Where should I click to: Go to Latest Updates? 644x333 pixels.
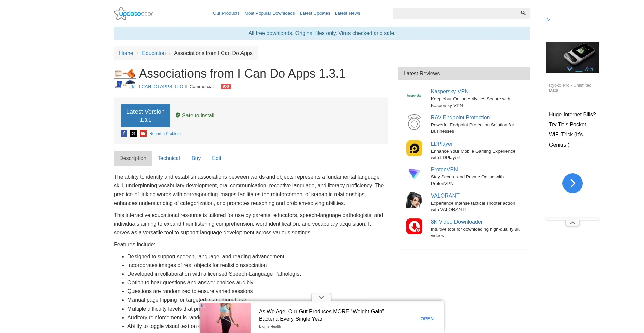point(315,13)
